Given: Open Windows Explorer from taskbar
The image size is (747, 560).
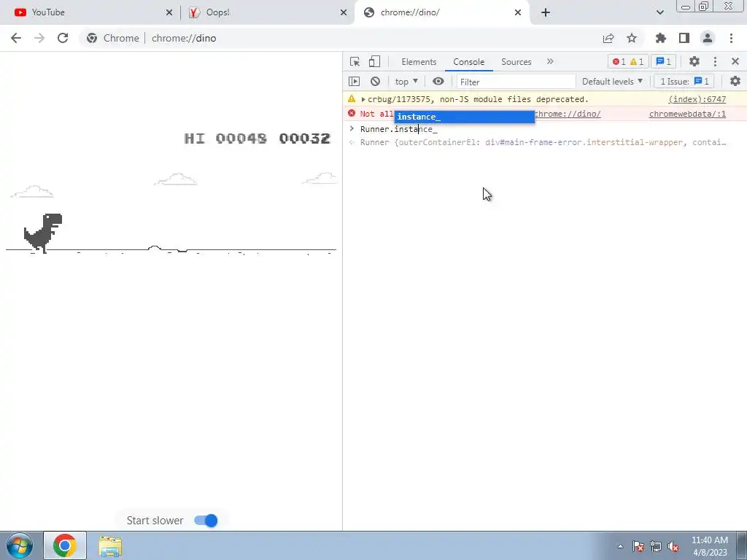Looking at the screenshot, I should 110,545.
